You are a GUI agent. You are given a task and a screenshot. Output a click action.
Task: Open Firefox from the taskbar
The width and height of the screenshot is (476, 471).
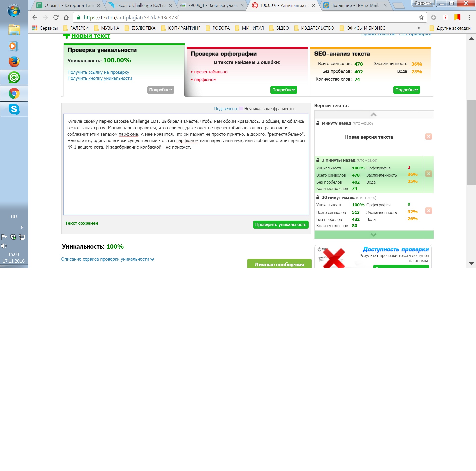(14, 62)
